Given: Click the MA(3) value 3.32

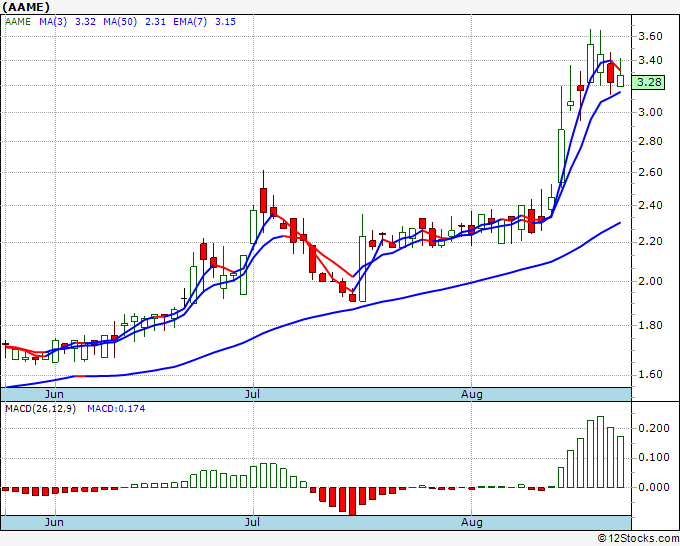Looking at the screenshot, I should [85, 22].
